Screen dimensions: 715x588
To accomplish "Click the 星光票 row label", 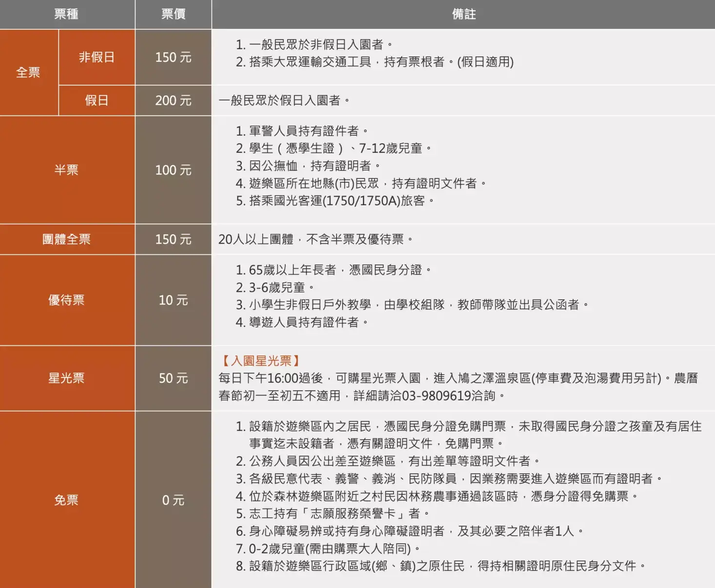I will point(67,378).
